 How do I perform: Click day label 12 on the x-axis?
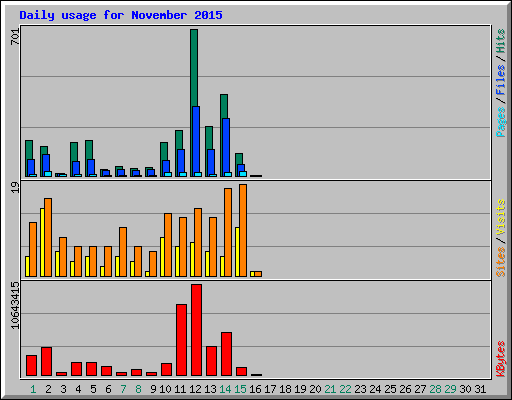pos(195,389)
